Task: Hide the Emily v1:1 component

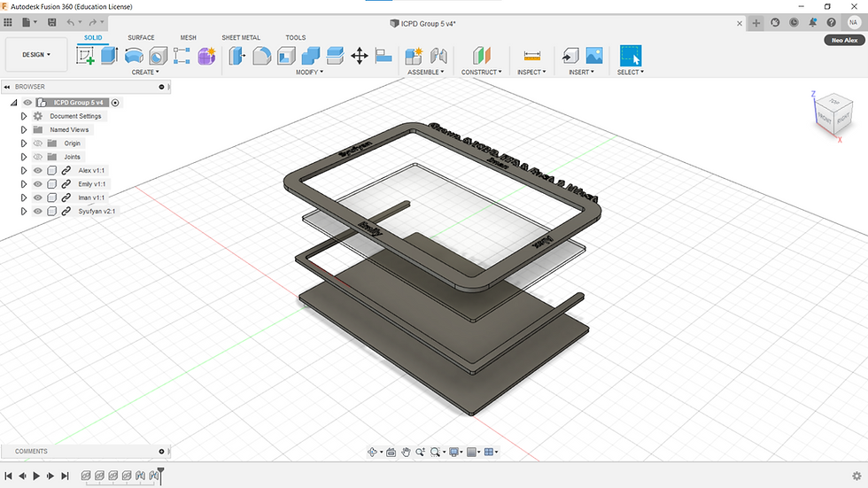Action: 37,183
